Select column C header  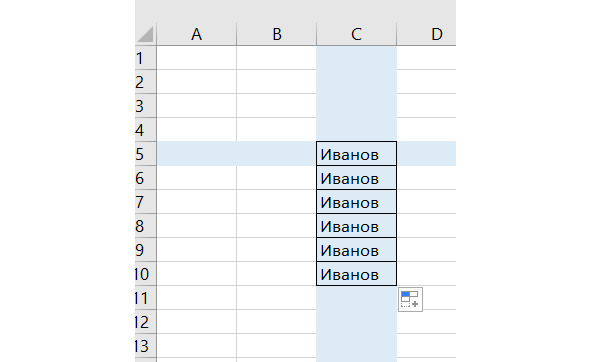click(x=357, y=34)
